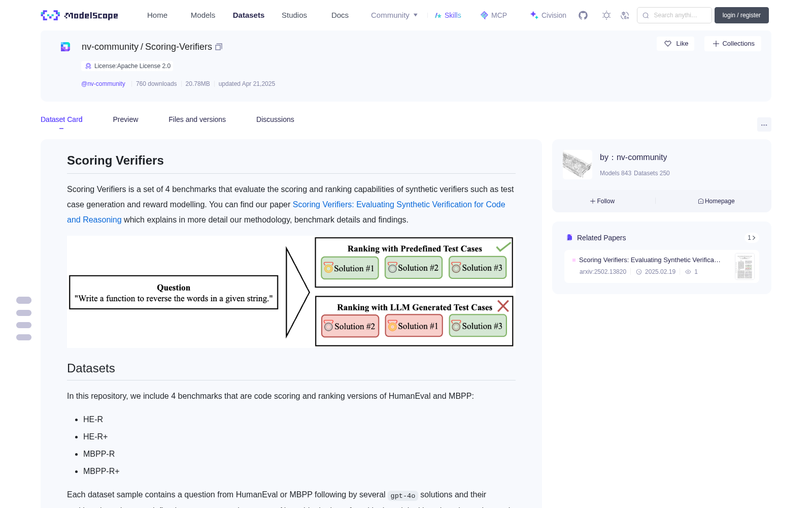Open the related paper thumbnail preview

tap(745, 266)
